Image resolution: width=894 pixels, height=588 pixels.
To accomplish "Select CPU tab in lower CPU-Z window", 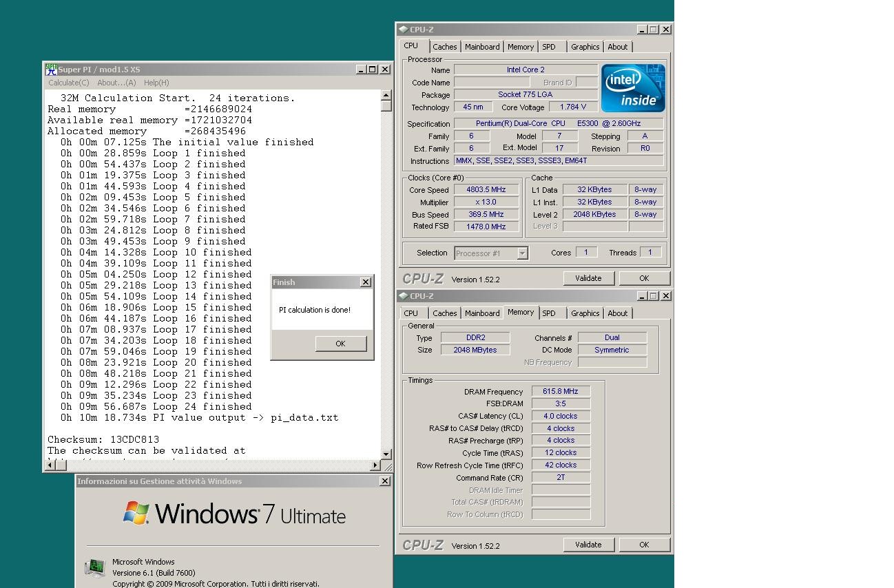I will tap(411, 313).
